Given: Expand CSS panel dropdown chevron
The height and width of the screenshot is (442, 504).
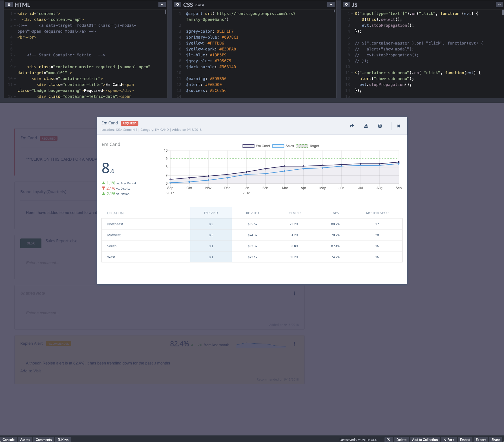Looking at the screenshot, I should [x=331, y=5].
